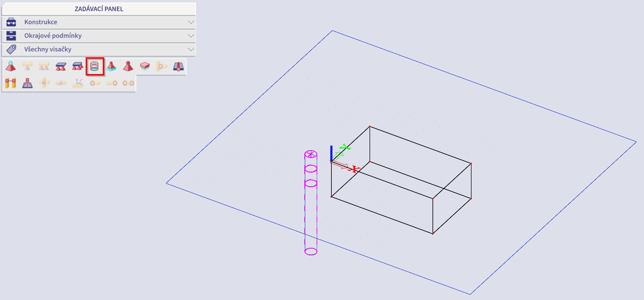Select the blue slab with multiple supports icon
The width and height of the screenshot is (644, 300).
coord(78,66)
